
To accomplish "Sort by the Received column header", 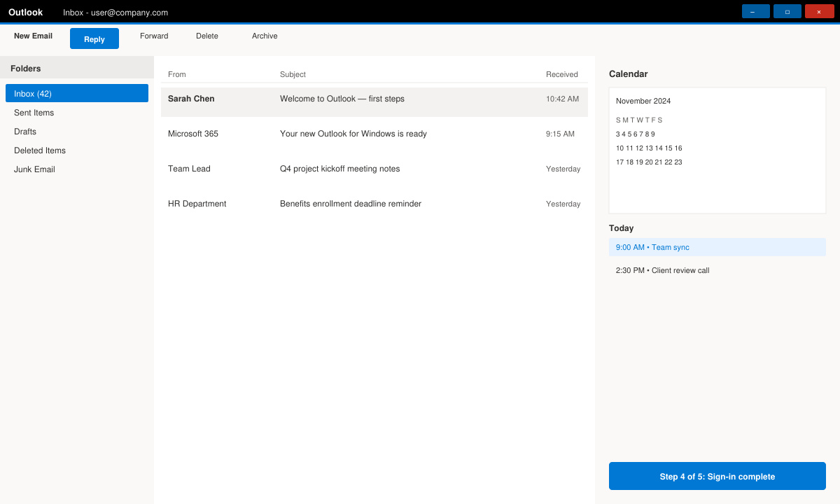I will [562, 74].
